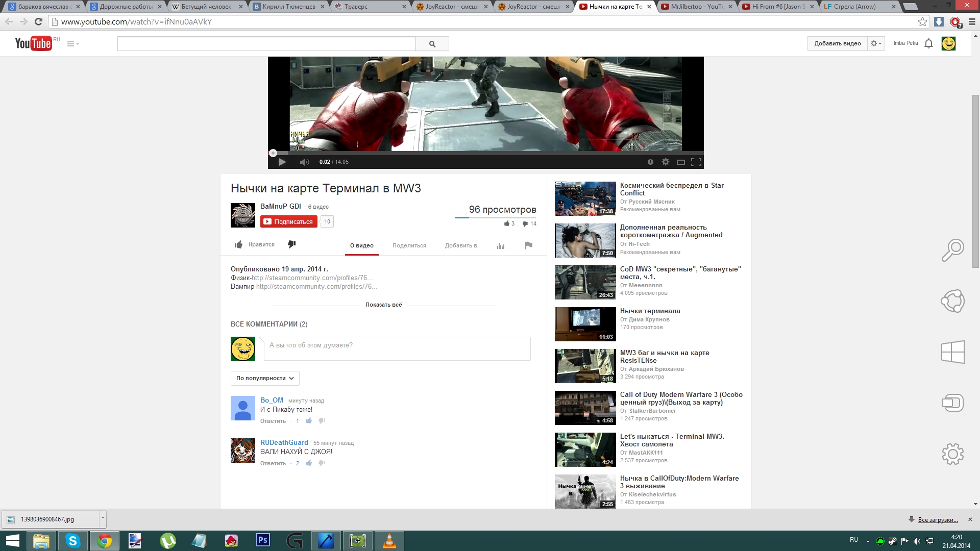
Task: Select the Поделиться tab
Action: click(x=409, y=245)
